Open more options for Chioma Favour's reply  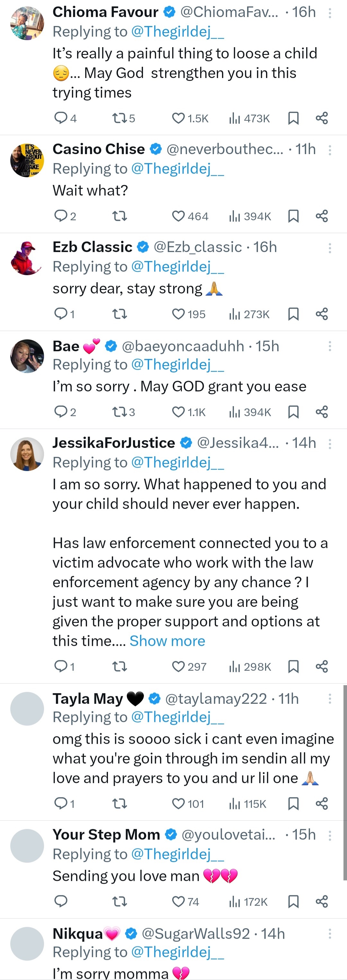coord(330,13)
